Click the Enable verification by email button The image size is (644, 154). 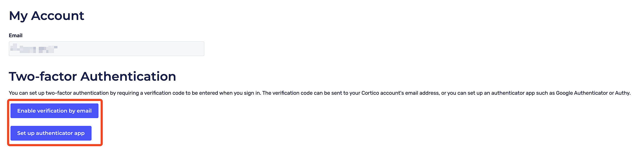coord(54,111)
